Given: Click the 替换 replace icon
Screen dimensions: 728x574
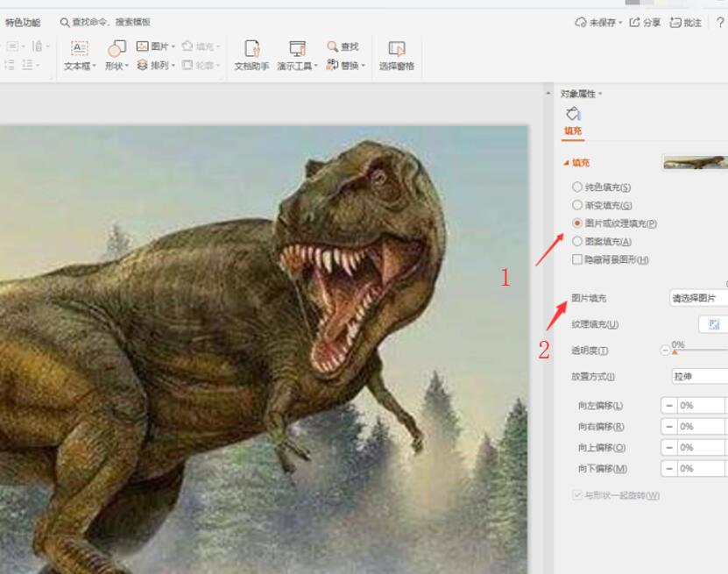Looking at the screenshot, I should pos(332,65).
